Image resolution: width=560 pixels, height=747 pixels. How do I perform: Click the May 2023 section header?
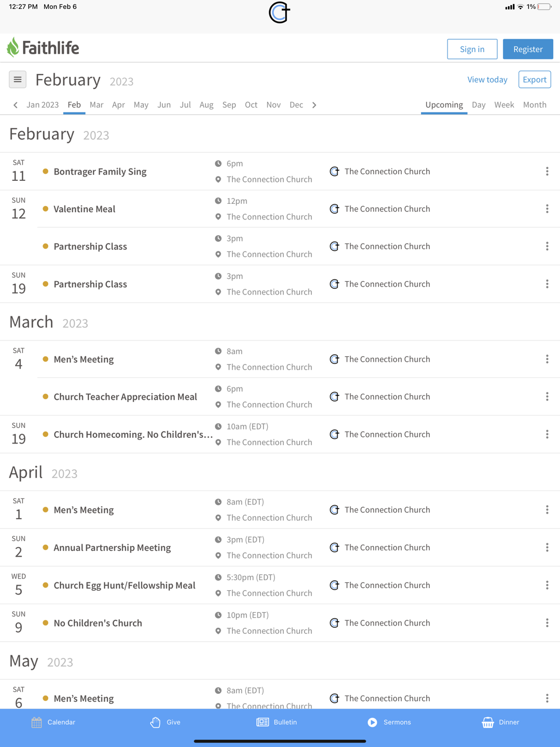(41, 661)
